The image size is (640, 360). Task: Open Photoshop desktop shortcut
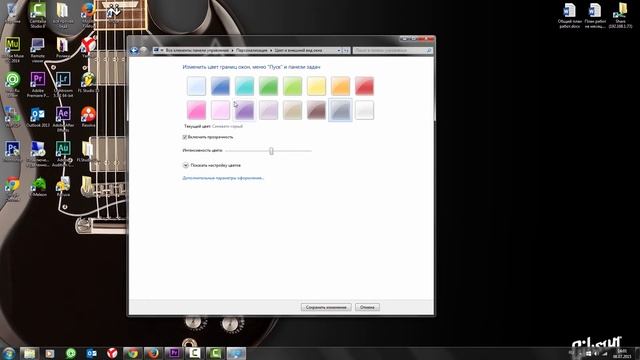click(12, 151)
